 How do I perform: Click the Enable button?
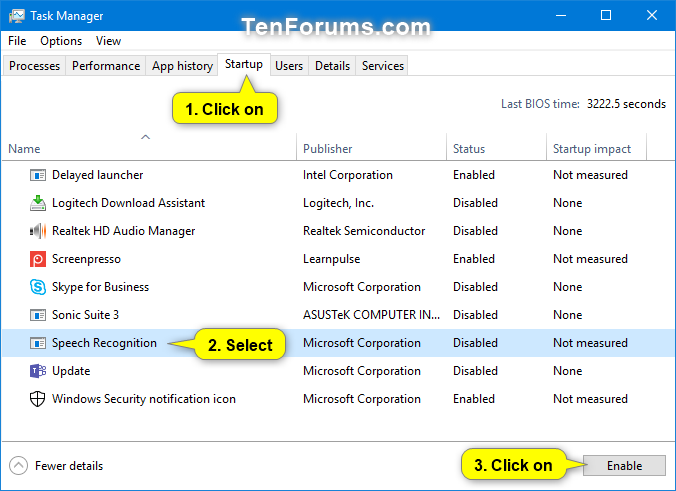click(x=624, y=466)
